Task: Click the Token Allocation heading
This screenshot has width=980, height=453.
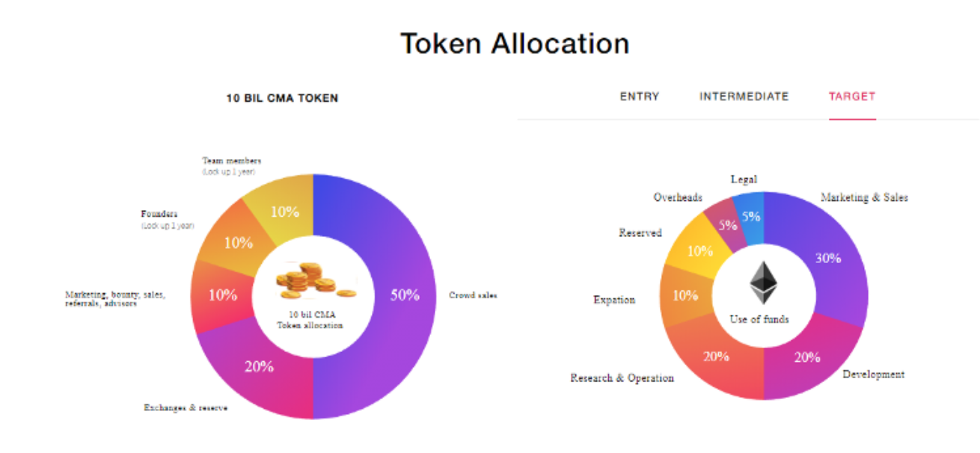Action: pos(515,43)
